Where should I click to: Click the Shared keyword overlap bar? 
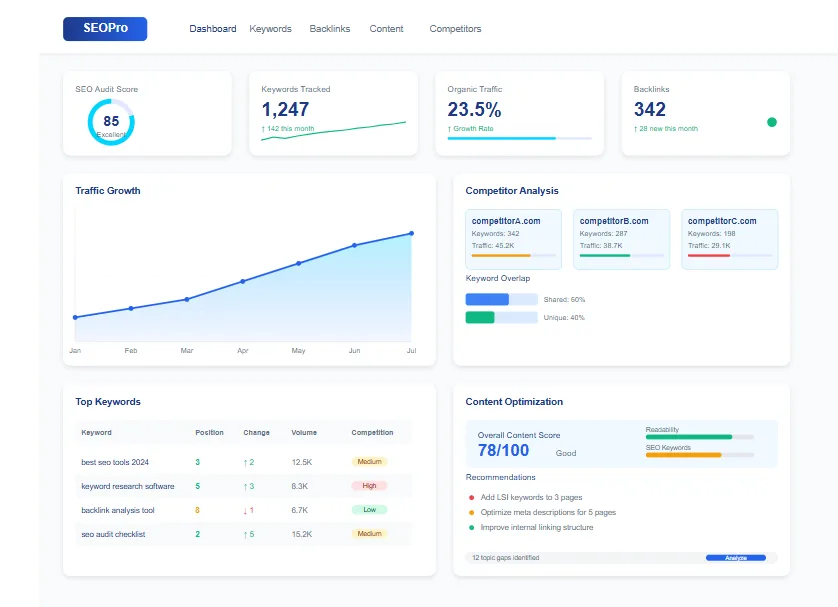(x=500, y=299)
